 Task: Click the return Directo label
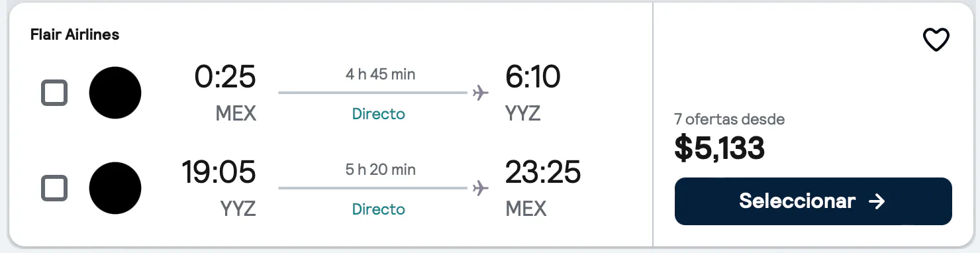(x=379, y=209)
